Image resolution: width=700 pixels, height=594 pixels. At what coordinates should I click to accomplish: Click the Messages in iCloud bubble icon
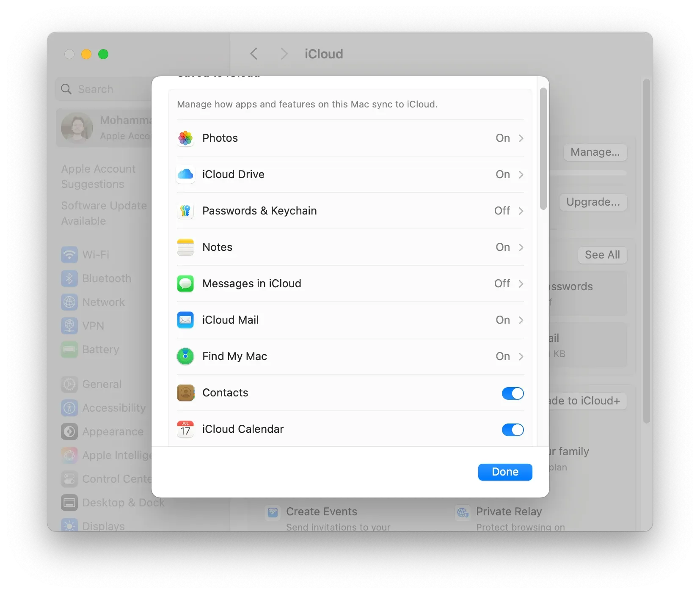coord(185,283)
